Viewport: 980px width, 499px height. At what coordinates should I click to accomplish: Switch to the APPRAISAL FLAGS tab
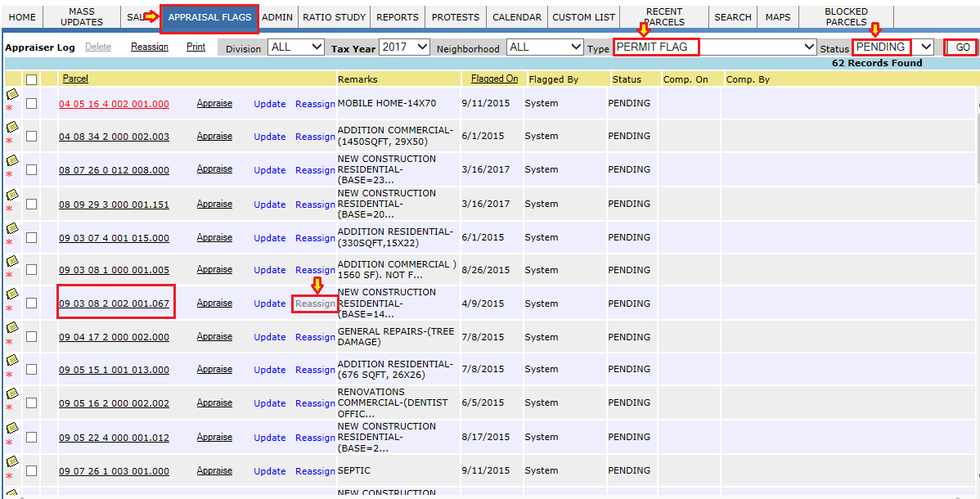click(x=209, y=17)
